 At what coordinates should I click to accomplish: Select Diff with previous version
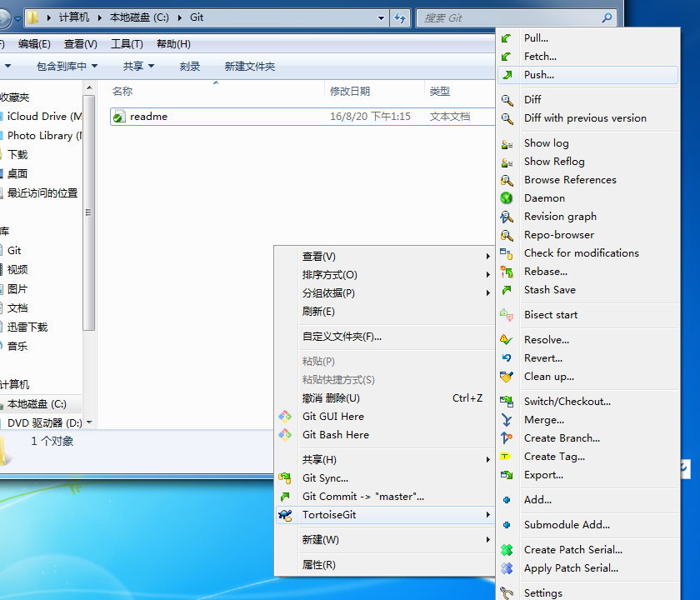tap(588, 118)
